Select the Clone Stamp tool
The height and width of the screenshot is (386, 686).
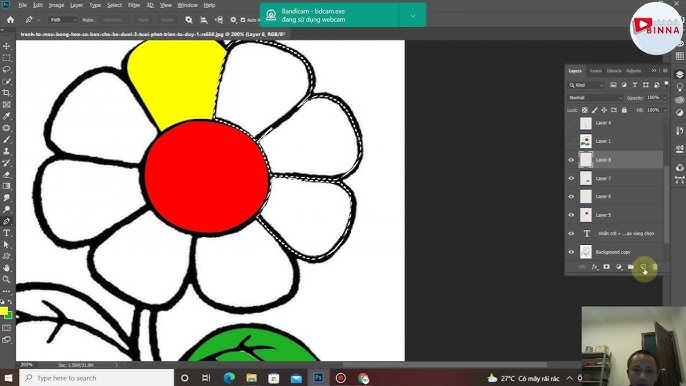[x=6, y=151]
